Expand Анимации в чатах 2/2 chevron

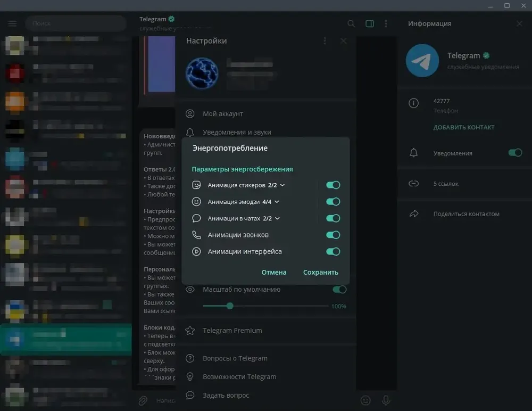(x=278, y=218)
